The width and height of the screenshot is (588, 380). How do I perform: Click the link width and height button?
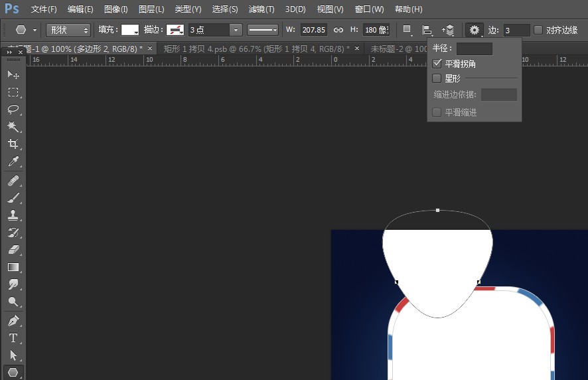click(x=338, y=30)
